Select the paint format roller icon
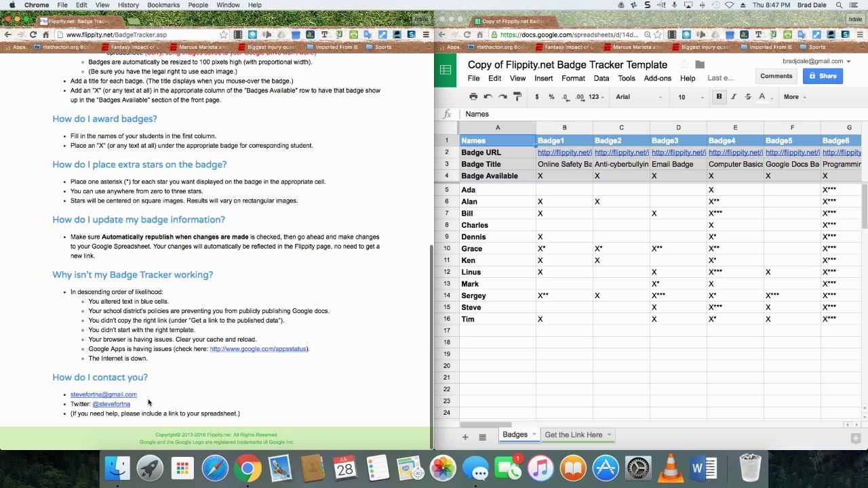 click(x=517, y=97)
